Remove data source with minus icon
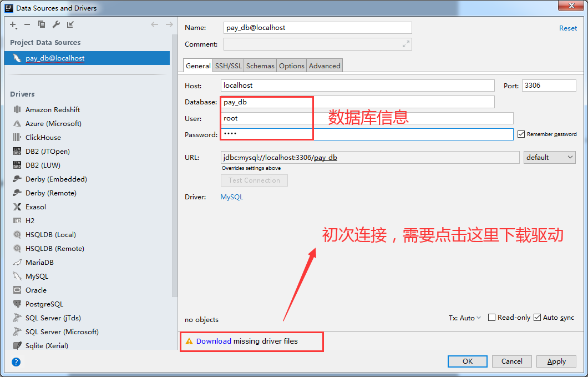Viewport: 588px width, 377px height. pyautogui.click(x=27, y=24)
